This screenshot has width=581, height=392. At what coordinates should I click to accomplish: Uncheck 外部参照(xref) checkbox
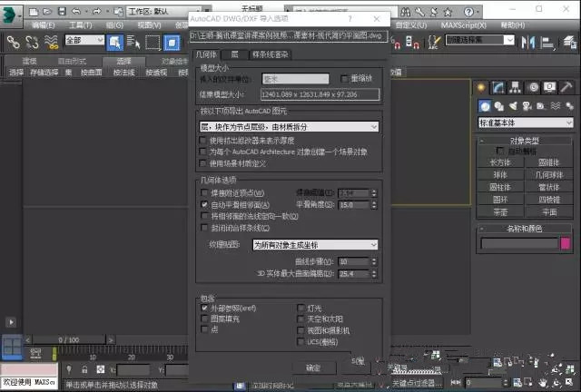tap(204, 308)
